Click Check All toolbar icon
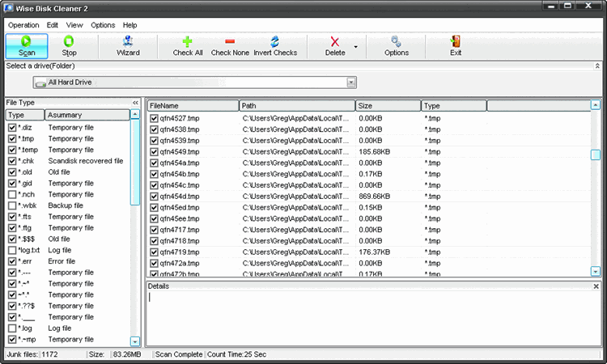Image resolution: width=607 pixels, height=364 pixels. pyautogui.click(x=188, y=46)
